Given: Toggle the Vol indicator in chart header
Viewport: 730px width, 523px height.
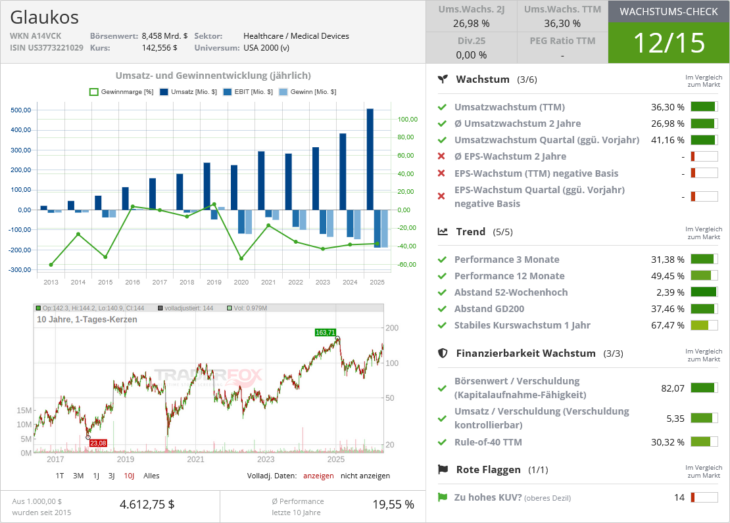Looking at the screenshot, I should click(247, 308).
